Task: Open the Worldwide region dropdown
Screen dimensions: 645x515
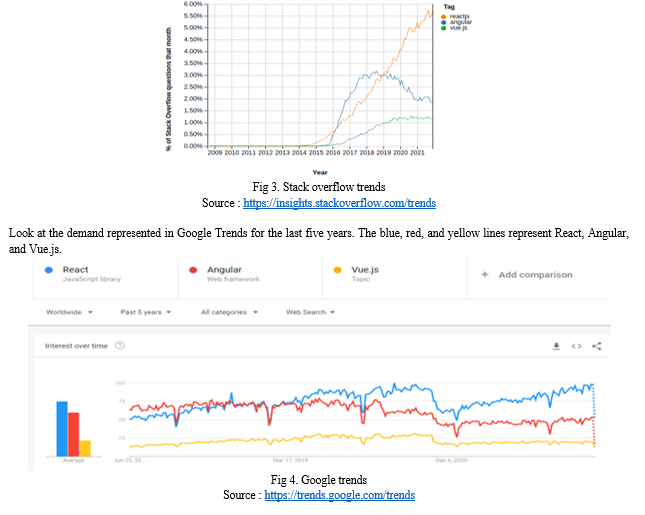Action: 69,312
